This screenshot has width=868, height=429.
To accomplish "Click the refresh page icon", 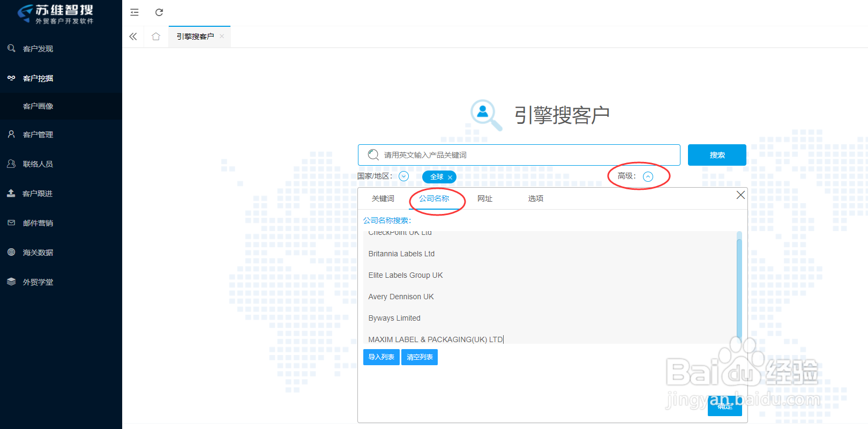I will 159,12.
